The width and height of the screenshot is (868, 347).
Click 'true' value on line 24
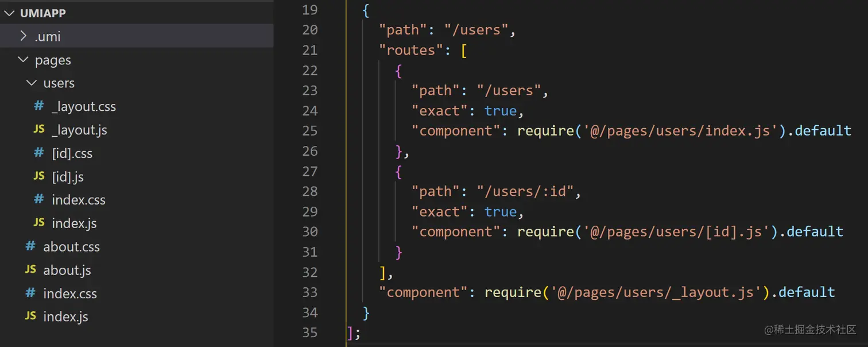click(501, 111)
